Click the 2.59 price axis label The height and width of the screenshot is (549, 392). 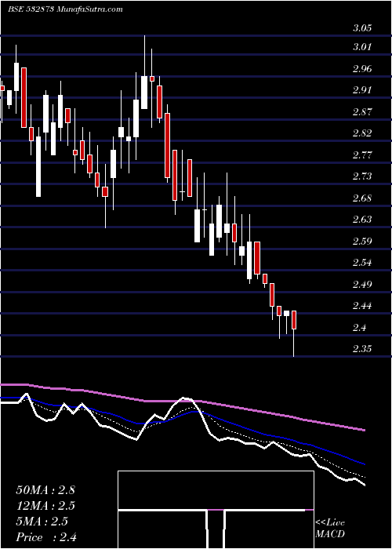(x=362, y=242)
